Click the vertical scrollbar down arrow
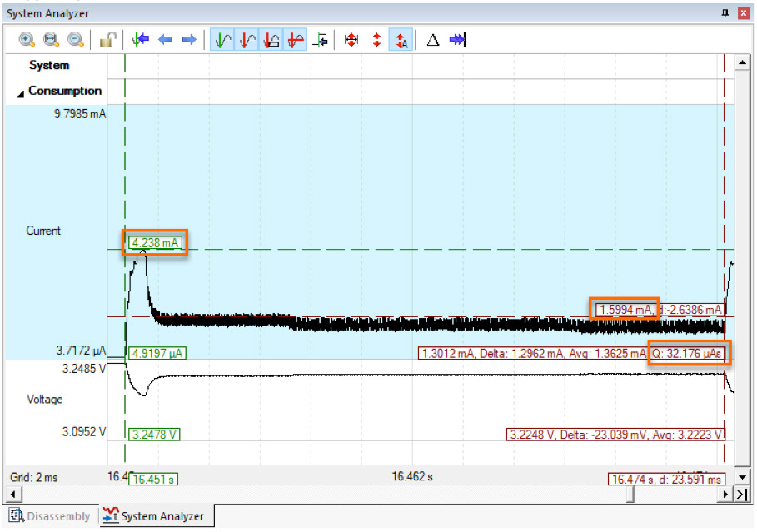Screen dimensions: 757x532 (741, 477)
